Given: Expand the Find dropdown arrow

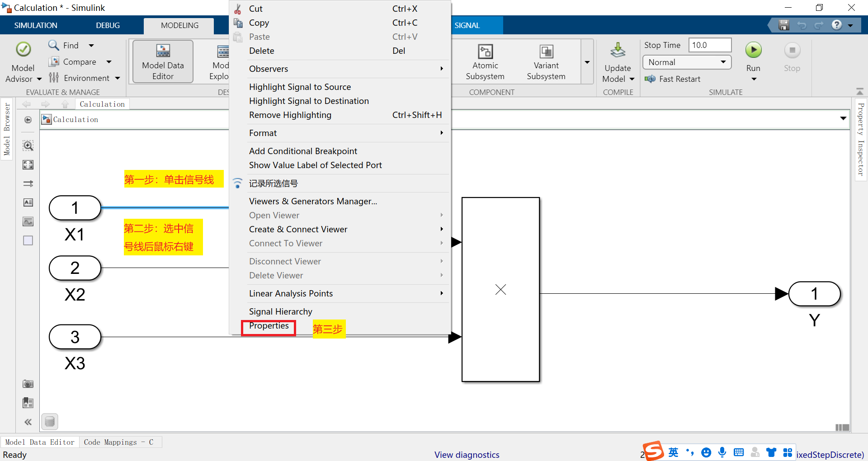Looking at the screenshot, I should [91, 45].
